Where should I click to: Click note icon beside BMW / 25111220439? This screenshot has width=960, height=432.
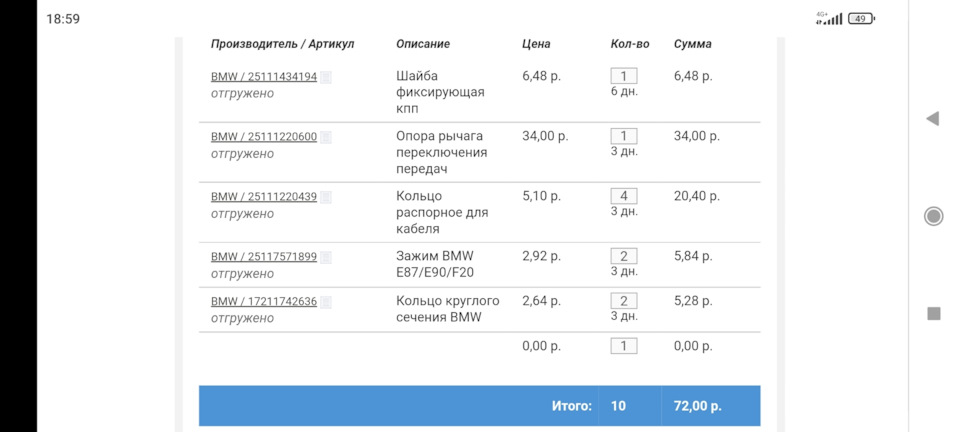click(326, 197)
